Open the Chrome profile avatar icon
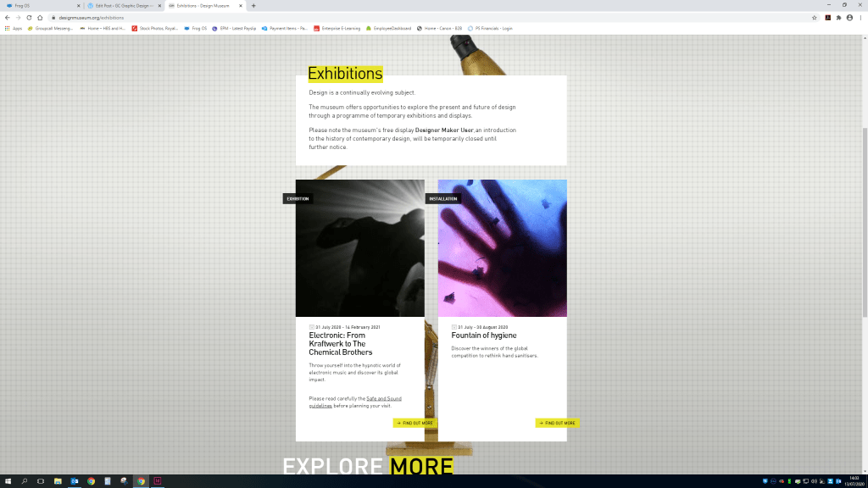The width and height of the screenshot is (868, 488). tap(849, 17)
